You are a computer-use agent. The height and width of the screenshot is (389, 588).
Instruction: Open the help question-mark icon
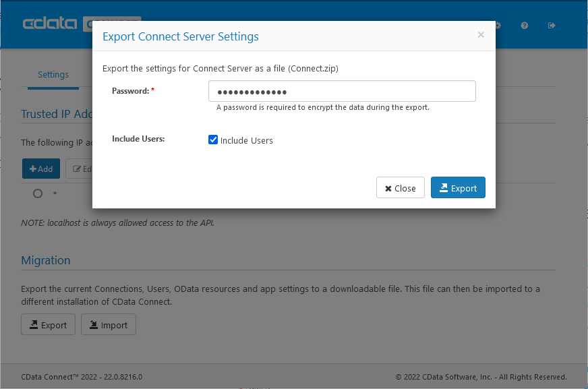[x=524, y=25]
